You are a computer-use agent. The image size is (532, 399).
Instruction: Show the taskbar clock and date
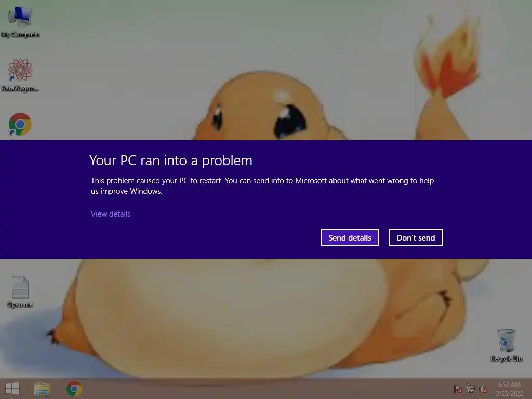509,389
